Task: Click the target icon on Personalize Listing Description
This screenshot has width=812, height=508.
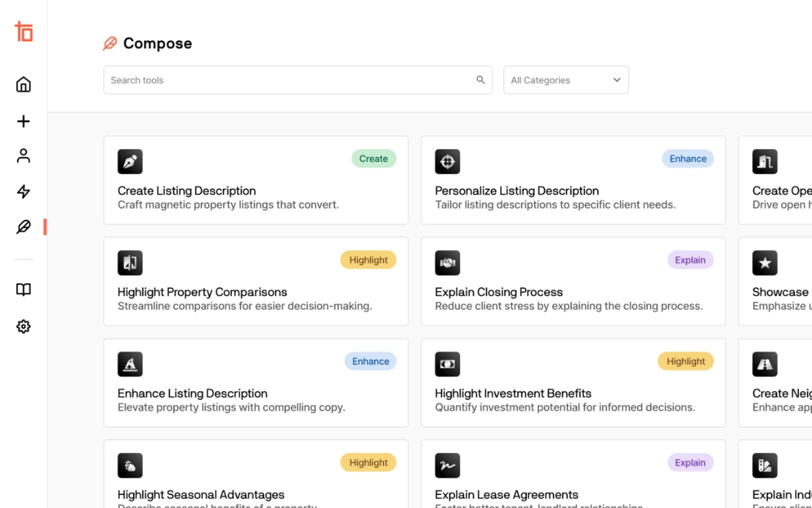Action: coord(448,162)
